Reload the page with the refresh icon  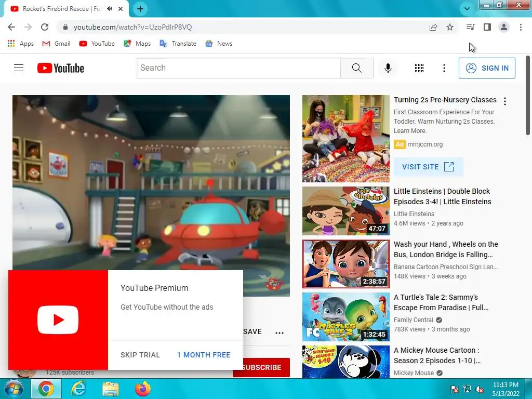click(45, 27)
